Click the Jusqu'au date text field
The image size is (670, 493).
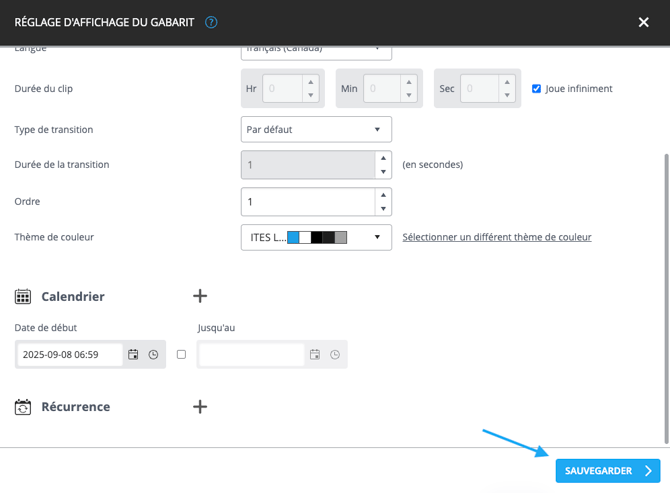[251, 354]
